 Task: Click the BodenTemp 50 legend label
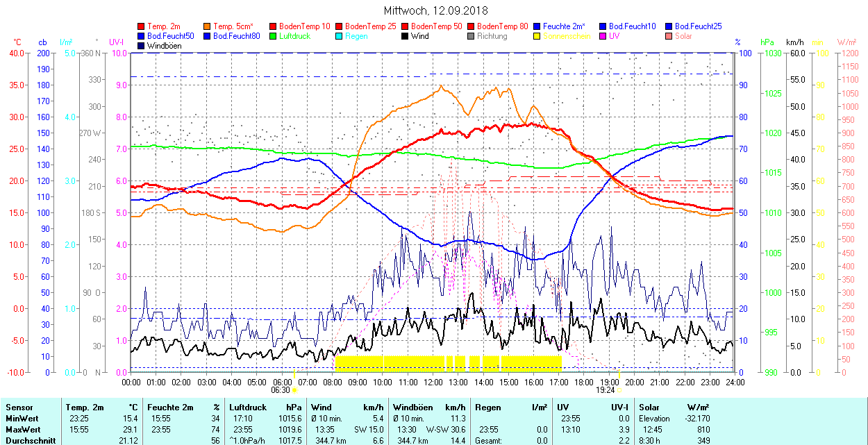437,26
